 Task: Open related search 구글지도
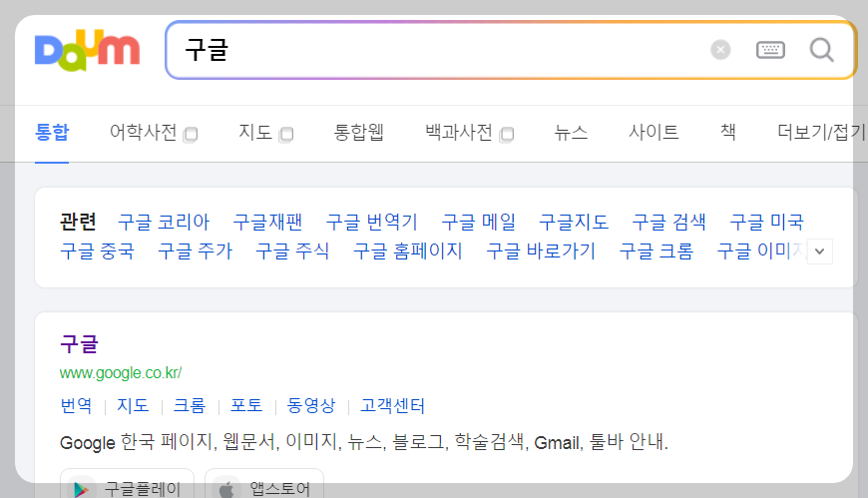[x=574, y=223]
